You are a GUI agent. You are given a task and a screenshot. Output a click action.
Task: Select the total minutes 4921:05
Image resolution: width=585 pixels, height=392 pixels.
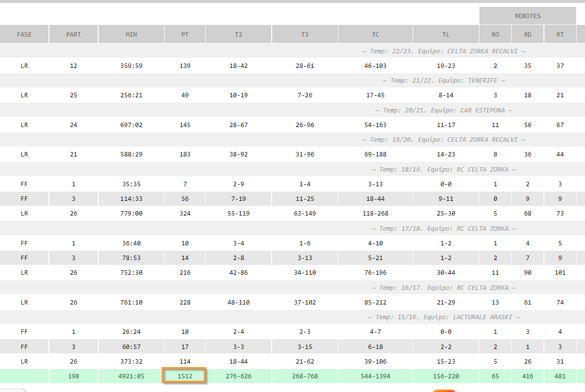[x=131, y=376]
